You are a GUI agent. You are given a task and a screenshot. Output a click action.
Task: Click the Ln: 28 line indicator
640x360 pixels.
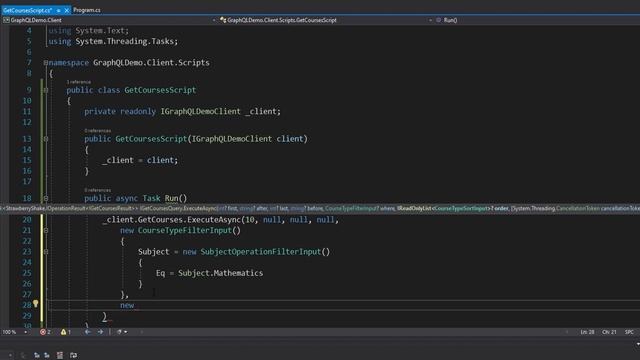coord(587,332)
